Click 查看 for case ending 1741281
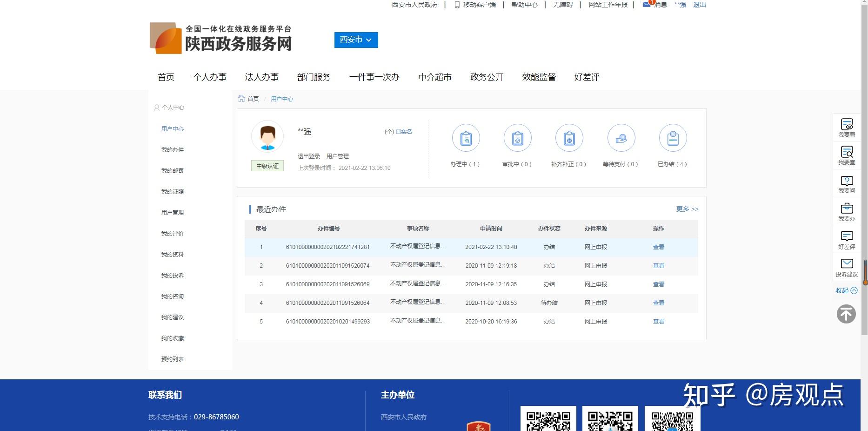Viewport: 868px width, 431px height. pyautogui.click(x=659, y=247)
